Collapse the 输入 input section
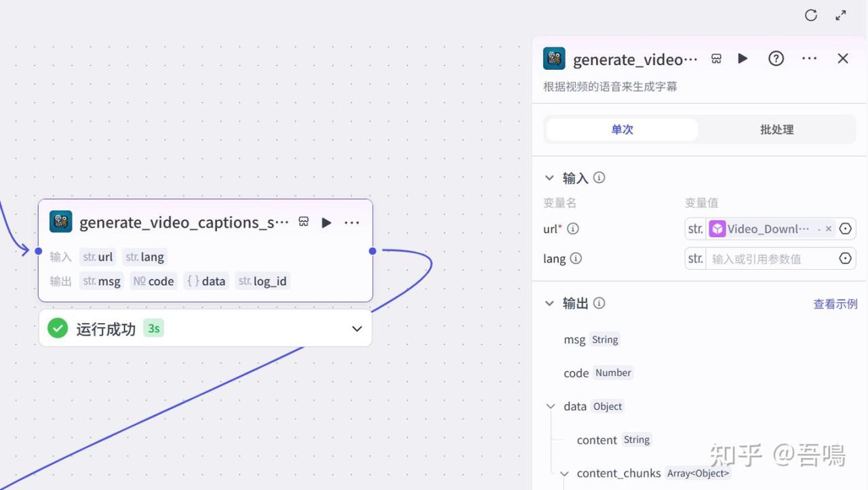The image size is (868, 490). pos(550,178)
